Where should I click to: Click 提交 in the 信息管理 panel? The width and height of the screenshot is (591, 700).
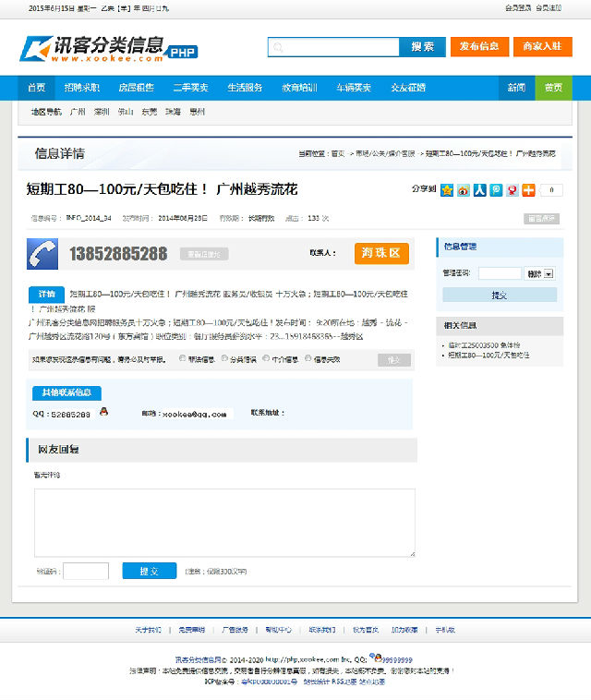[x=500, y=296]
